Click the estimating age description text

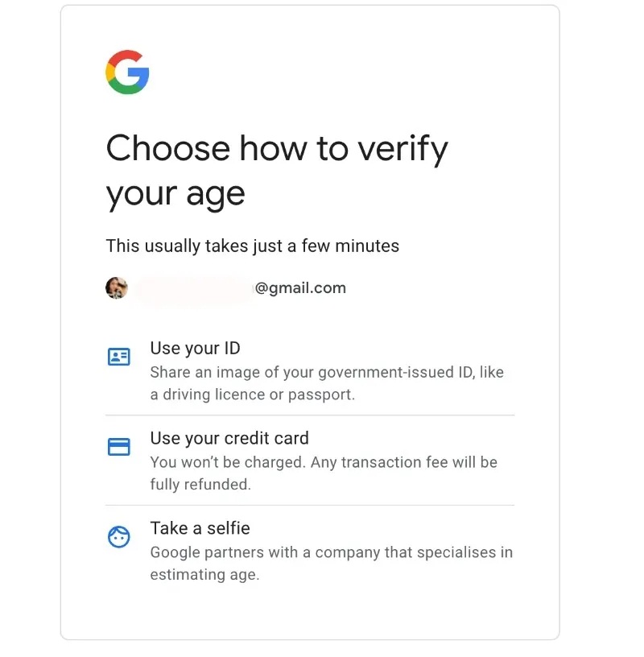coord(332,563)
